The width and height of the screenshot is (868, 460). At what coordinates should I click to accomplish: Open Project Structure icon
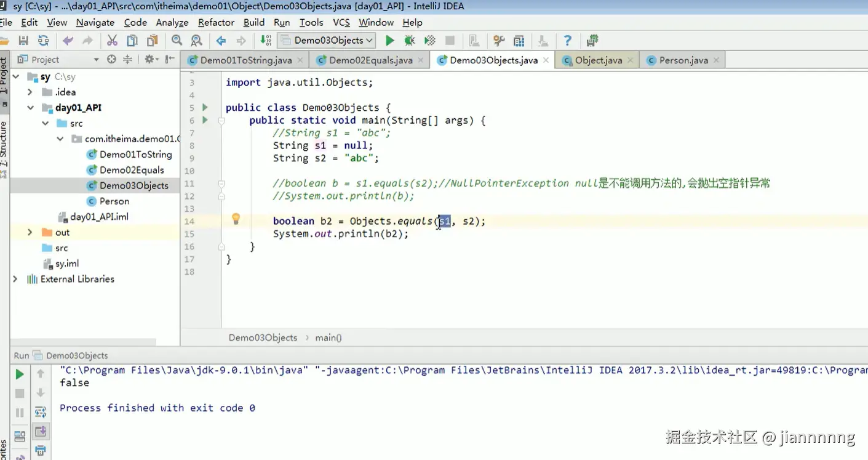(x=519, y=41)
